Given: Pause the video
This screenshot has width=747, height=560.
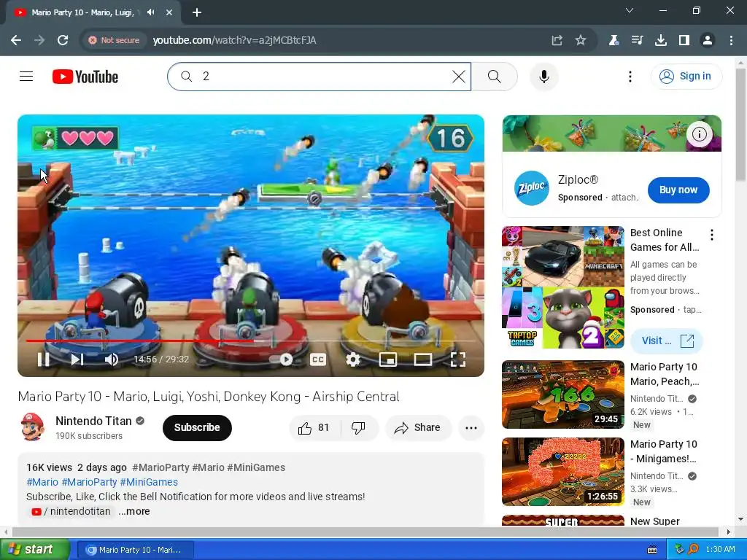Looking at the screenshot, I should [43, 359].
